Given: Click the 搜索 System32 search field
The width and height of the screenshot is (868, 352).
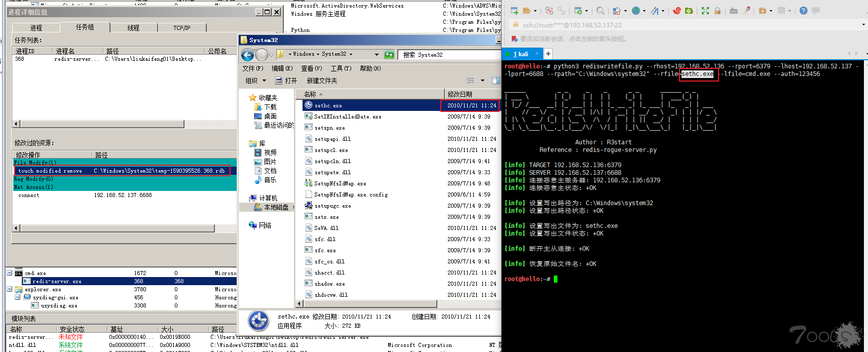Looking at the screenshot, I should [x=449, y=55].
